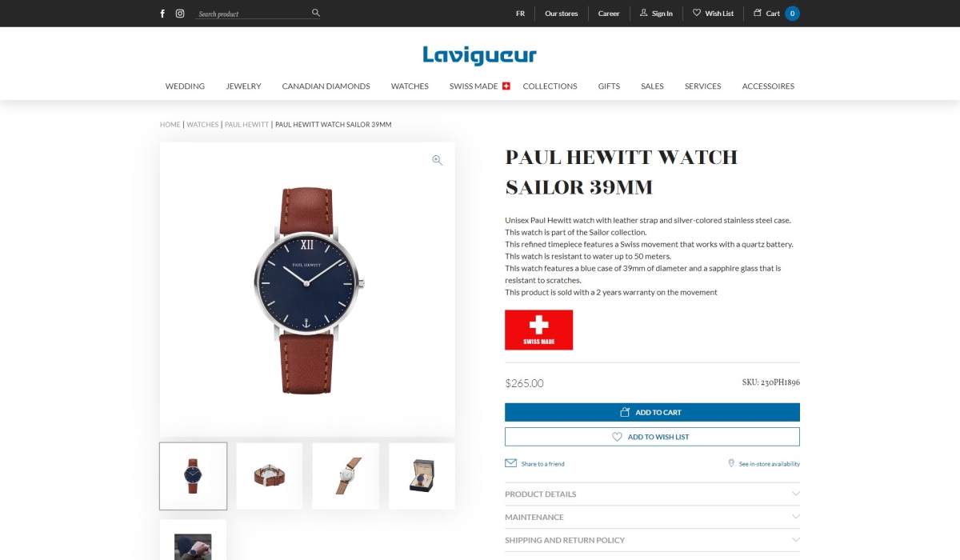Switch language to FR
This screenshot has height=560, width=960.
(520, 14)
